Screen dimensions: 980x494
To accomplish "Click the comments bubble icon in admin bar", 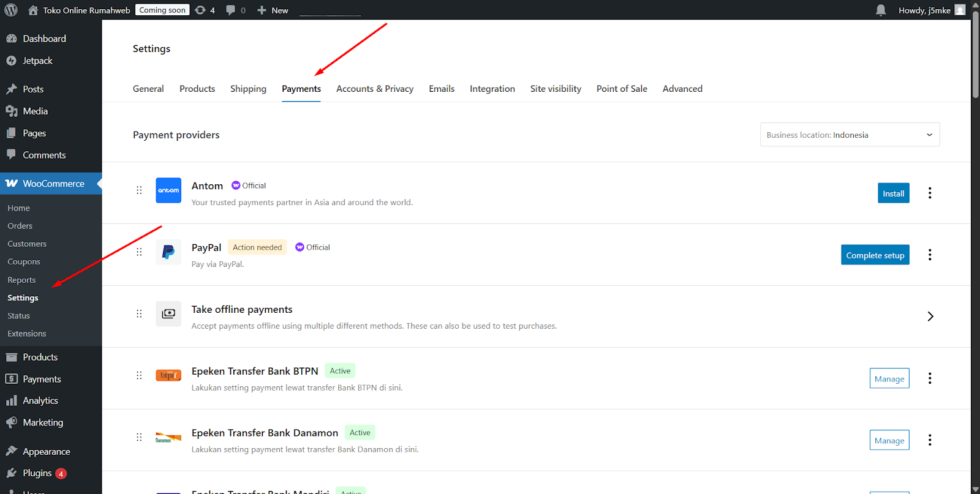I will pos(230,10).
